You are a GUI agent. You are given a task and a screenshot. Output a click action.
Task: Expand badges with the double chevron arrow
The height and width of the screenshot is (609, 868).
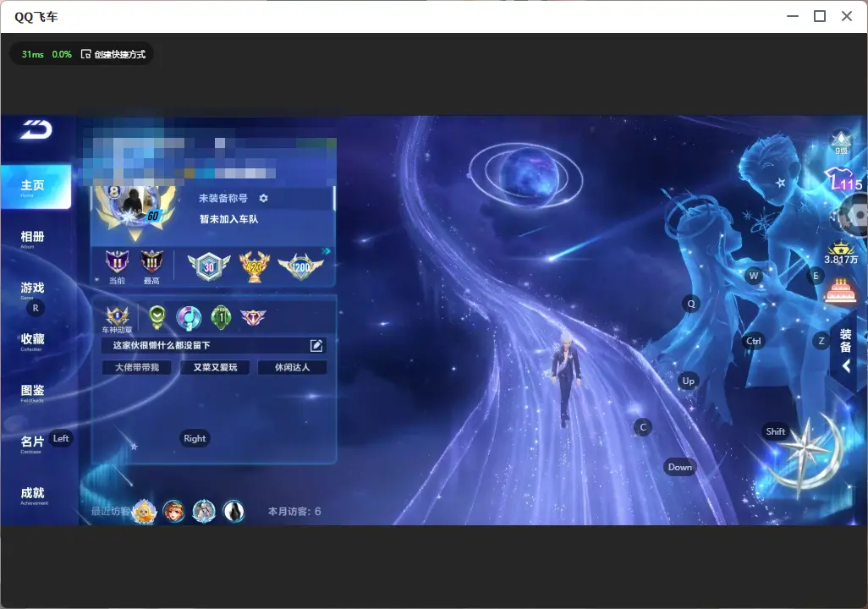[327, 251]
